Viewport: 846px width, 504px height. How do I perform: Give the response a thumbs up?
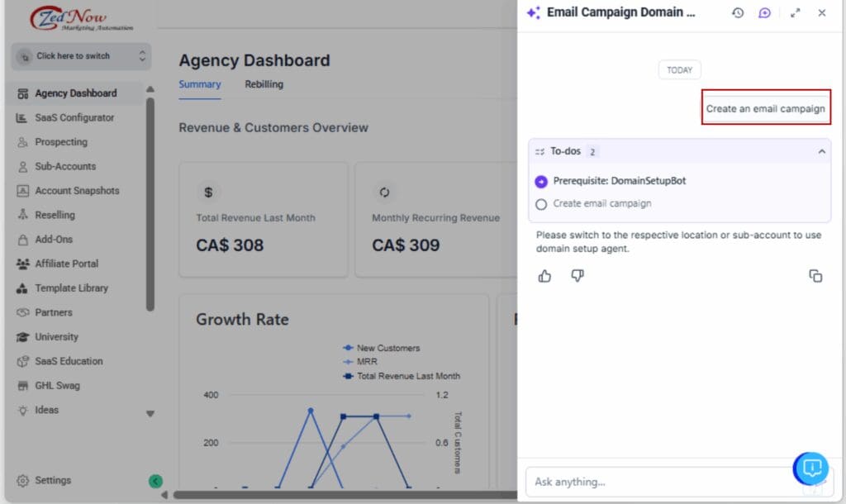[544, 276]
